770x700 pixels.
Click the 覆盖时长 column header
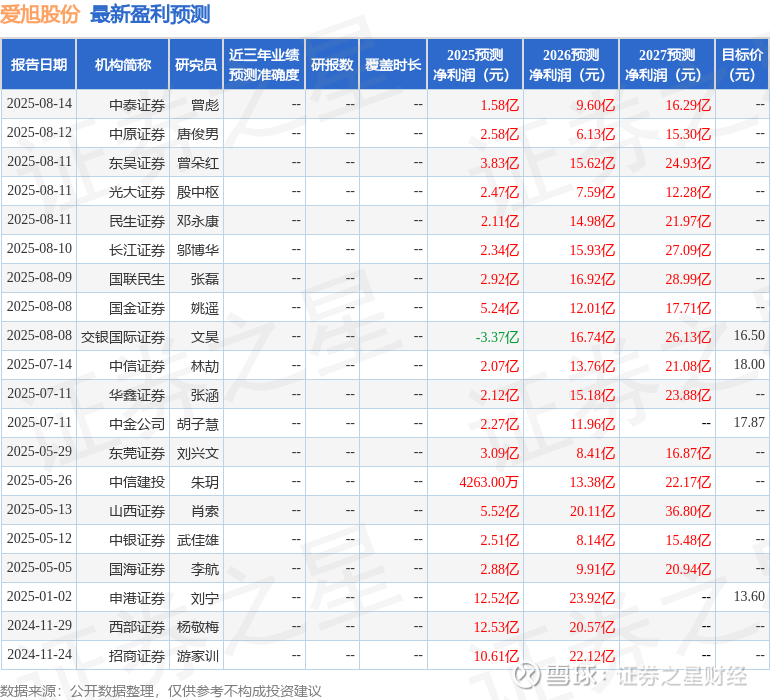coord(393,64)
